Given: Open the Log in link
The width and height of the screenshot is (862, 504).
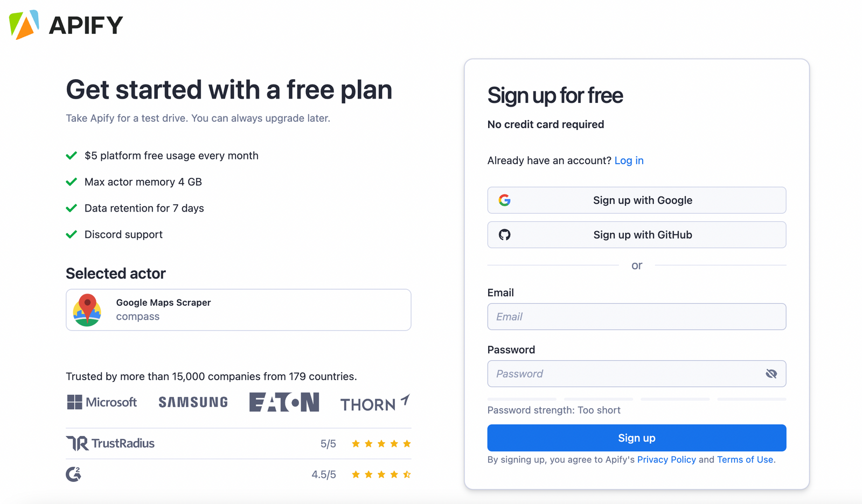Looking at the screenshot, I should coord(629,160).
